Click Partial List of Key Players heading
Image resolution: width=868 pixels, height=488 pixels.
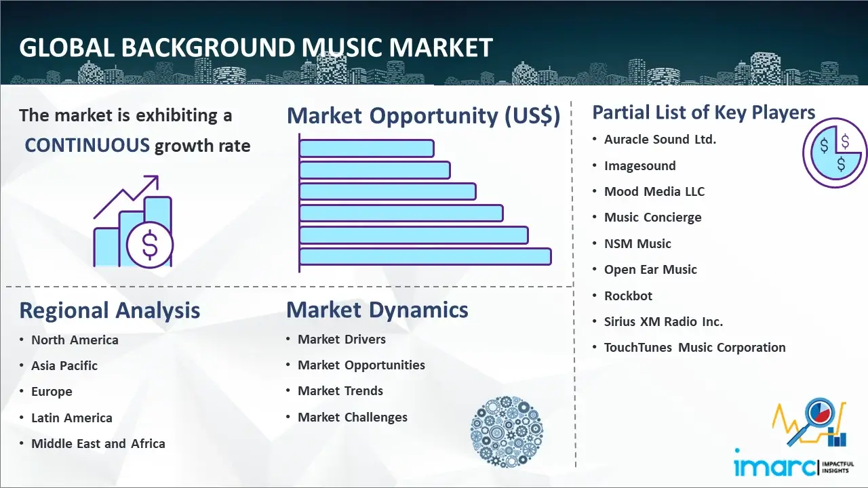click(703, 112)
